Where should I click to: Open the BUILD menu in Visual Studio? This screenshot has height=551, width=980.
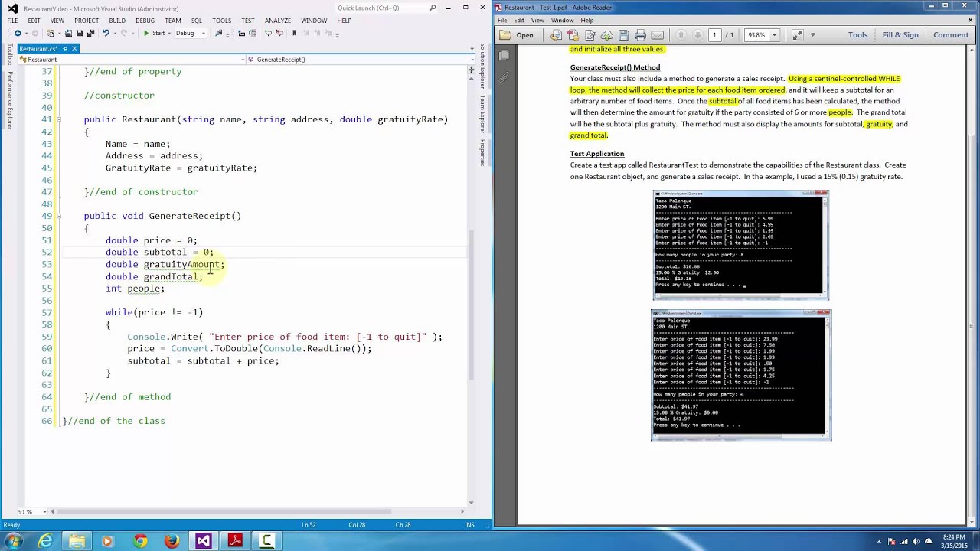117,21
